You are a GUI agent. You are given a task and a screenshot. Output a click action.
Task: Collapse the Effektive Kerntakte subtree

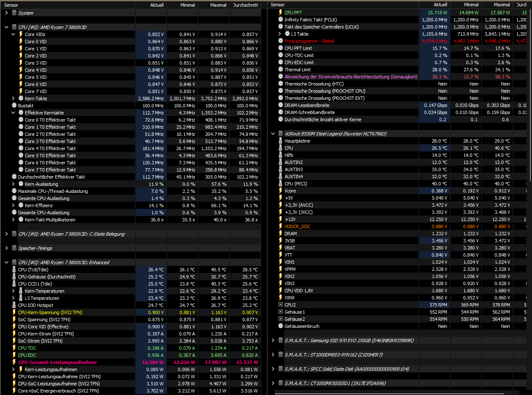pyautogui.click(x=13, y=113)
